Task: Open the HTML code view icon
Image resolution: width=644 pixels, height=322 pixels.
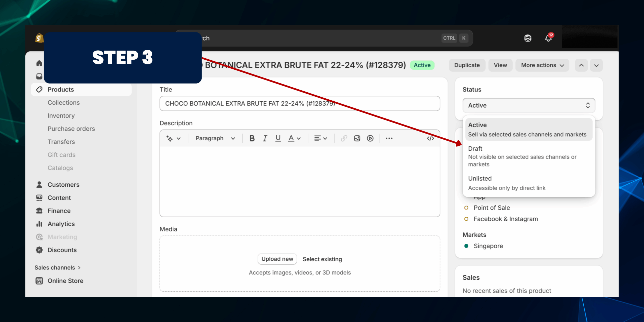Action: coord(430,138)
